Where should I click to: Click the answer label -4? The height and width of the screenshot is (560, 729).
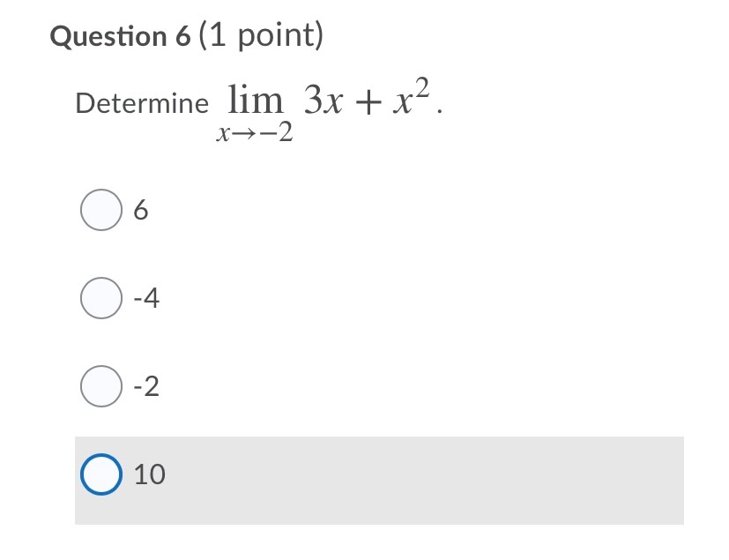point(146,298)
